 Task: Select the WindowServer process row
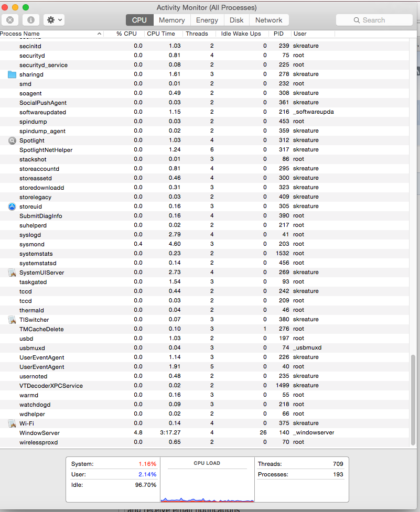204,433
